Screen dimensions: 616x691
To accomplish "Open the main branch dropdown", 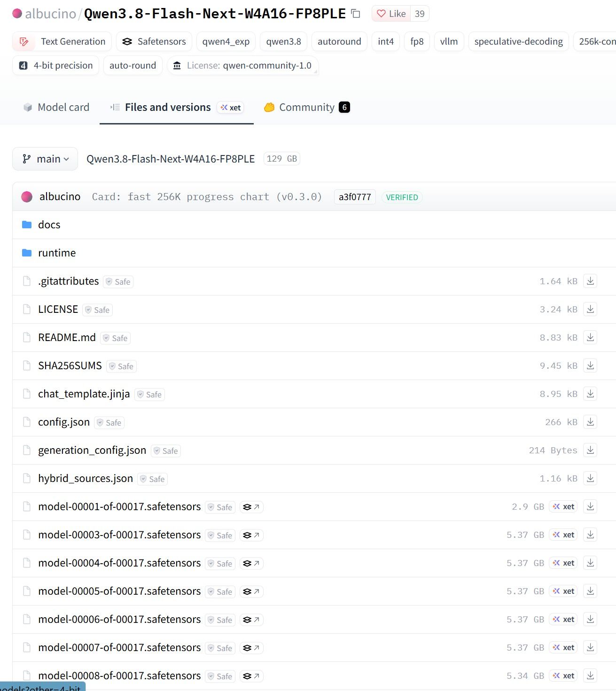I will click(x=45, y=159).
